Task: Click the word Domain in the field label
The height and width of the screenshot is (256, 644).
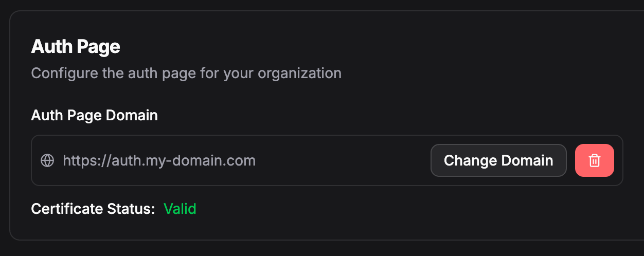Action: (132, 115)
